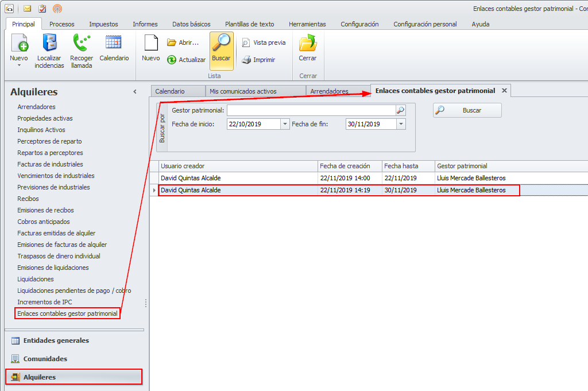Image resolution: width=588 pixels, height=391 pixels.
Task: Click the Gestor patrimonial lookup magnifier
Action: tap(400, 110)
